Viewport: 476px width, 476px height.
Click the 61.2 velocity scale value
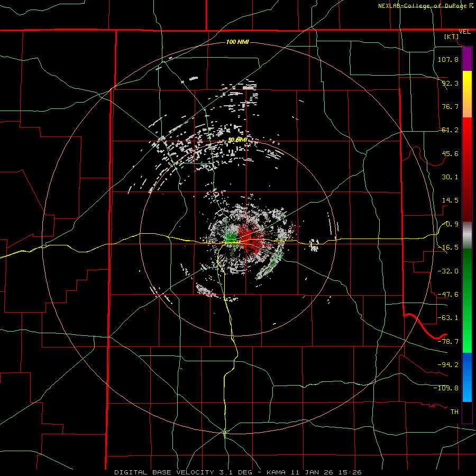[x=450, y=130]
